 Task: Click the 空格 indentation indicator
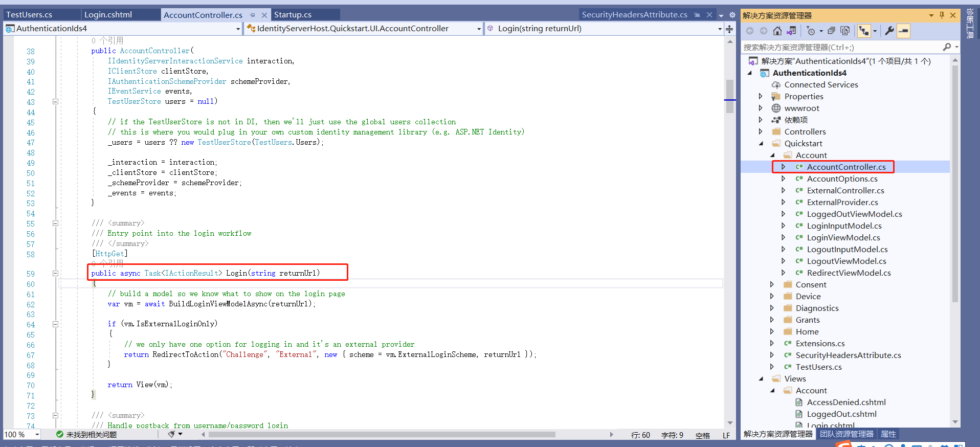(703, 435)
